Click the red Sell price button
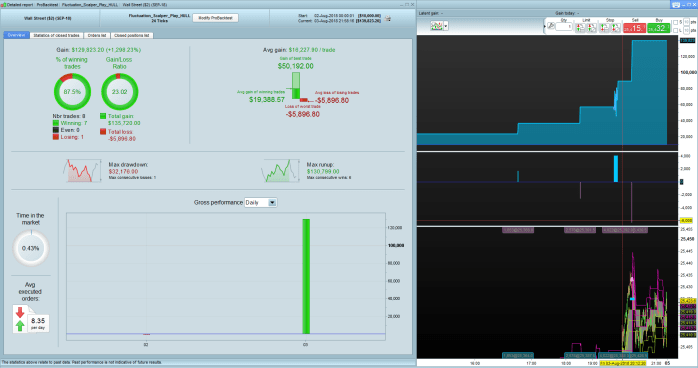The image size is (698, 368). tap(635, 28)
